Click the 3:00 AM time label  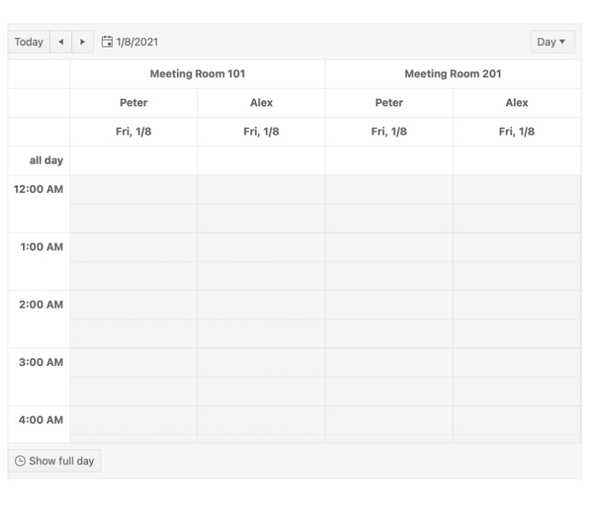click(41, 362)
